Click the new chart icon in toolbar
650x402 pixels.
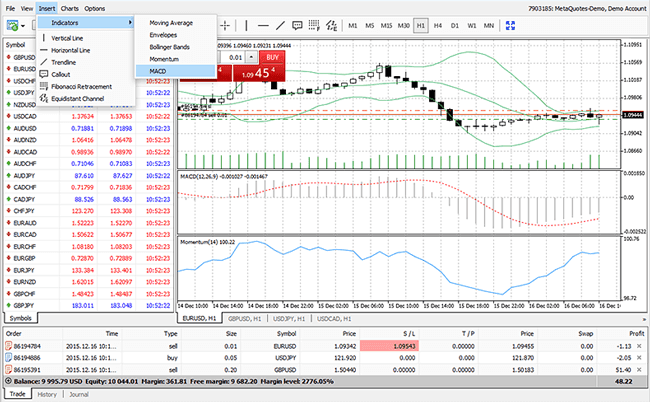(12, 26)
